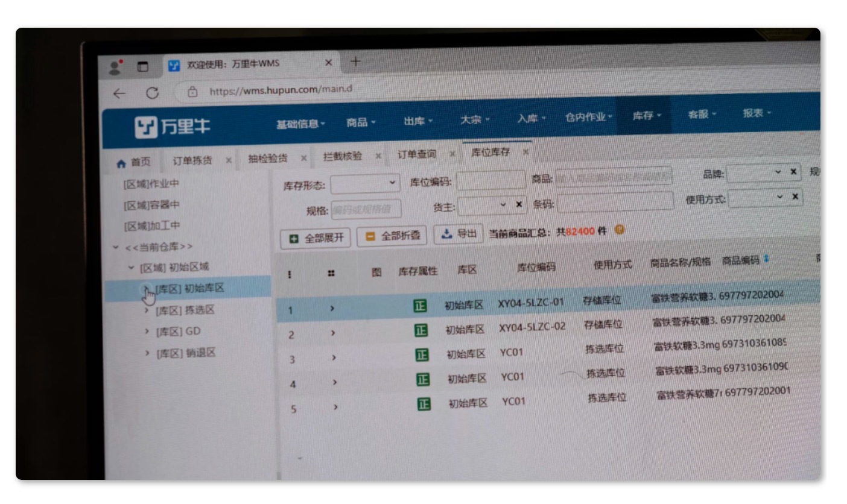Open the 库存形态 dropdown
Viewport: 847px width, 504px height.
(366, 183)
